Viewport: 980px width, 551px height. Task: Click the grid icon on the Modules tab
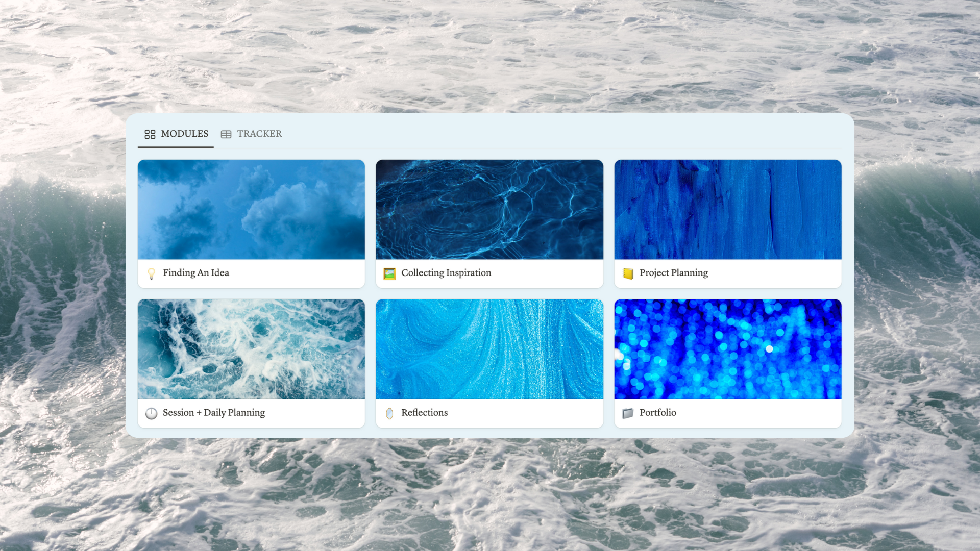pyautogui.click(x=150, y=134)
